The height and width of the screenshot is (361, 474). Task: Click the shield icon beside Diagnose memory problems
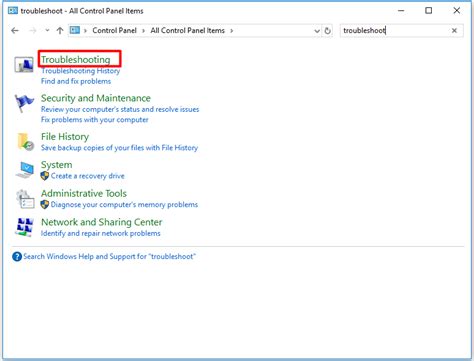point(45,205)
